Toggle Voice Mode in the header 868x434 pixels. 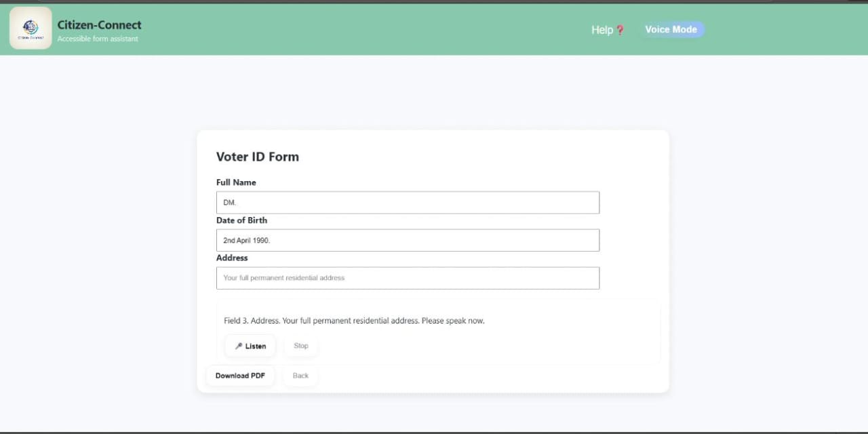[x=671, y=29]
